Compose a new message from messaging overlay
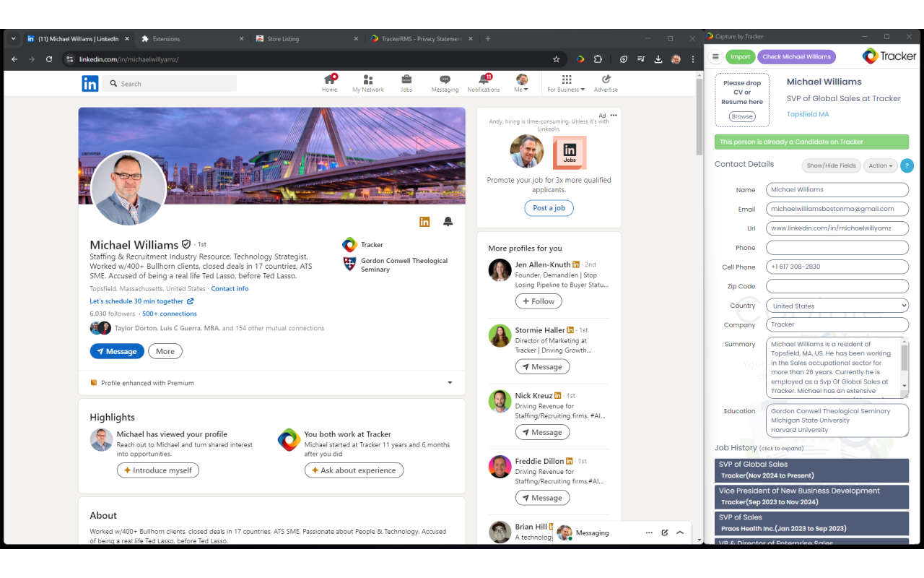Screen dimensions: 924x578 [x=665, y=532]
